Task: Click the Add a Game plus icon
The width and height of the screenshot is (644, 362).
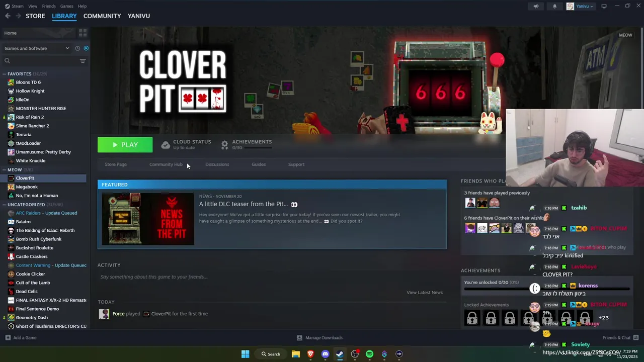Action: (x=8, y=338)
